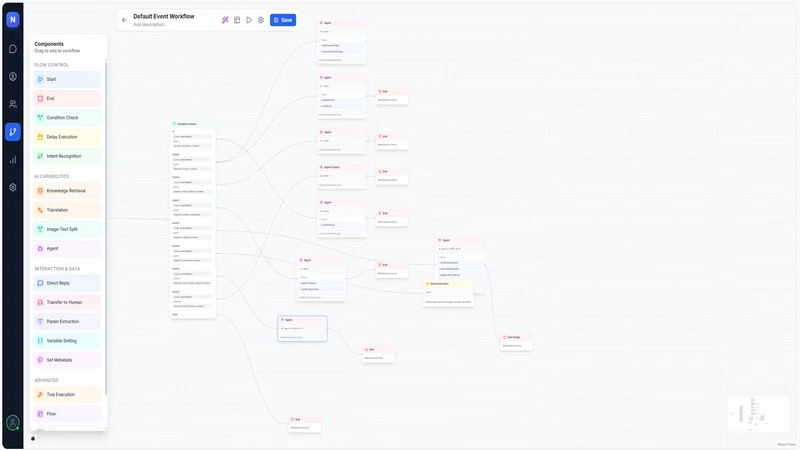Click the Add description field

pos(150,24)
